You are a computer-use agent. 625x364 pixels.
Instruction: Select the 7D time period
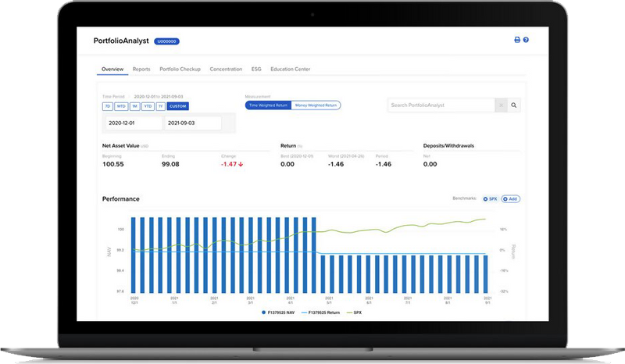(x=108, y=106)
